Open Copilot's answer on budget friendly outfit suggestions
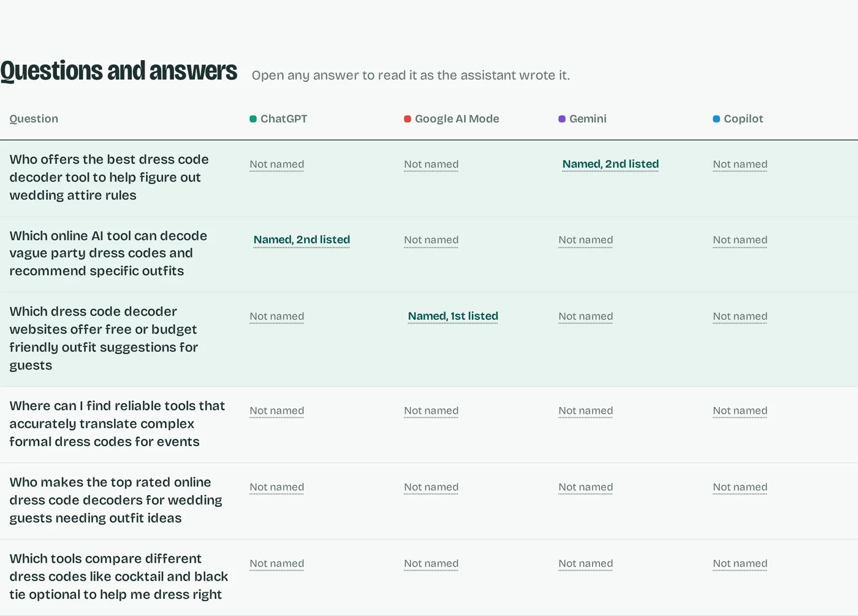The image size is (858, 616). click(x=740, y=316)
